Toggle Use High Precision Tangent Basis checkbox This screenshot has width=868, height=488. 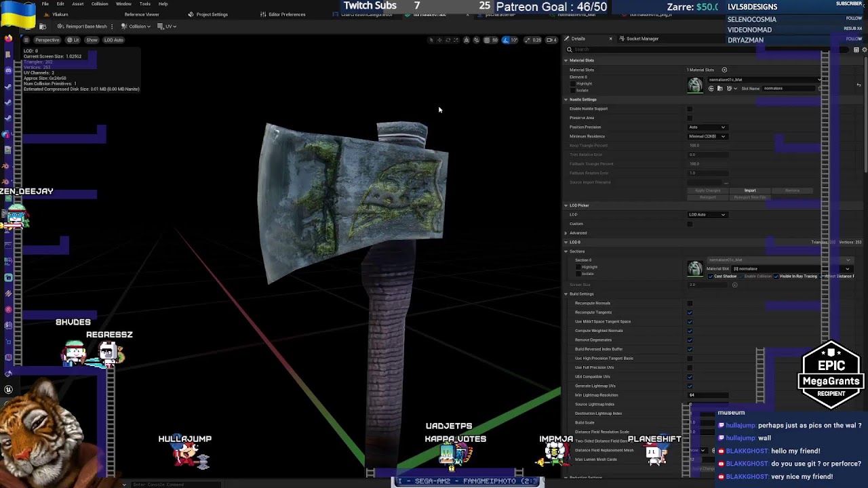pos(690,358)
